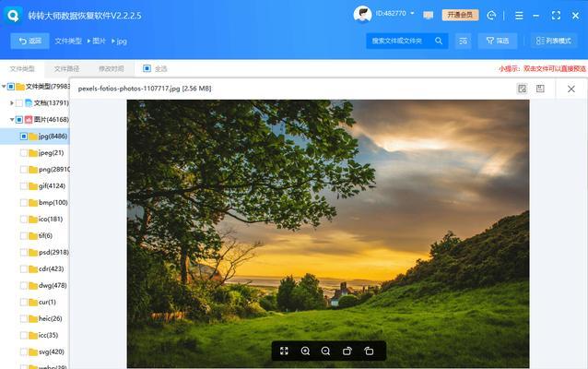This screenshot has height=369, width=588.
Task: Zoom in on the preview image
Action: tap(305, 351)
